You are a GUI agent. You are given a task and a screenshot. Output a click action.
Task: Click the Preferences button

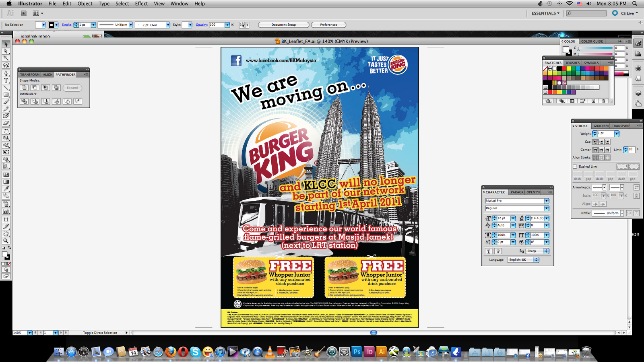[328, 25]
